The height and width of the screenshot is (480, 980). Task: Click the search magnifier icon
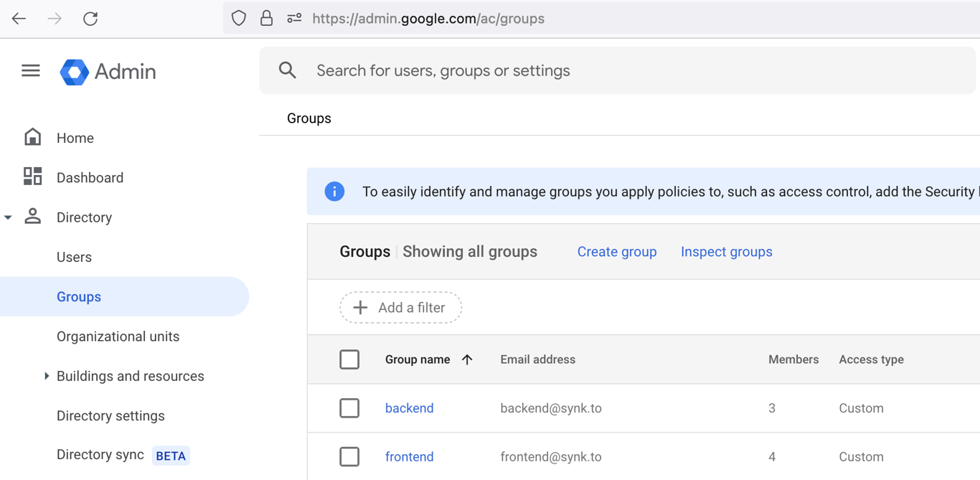[288, 70]
